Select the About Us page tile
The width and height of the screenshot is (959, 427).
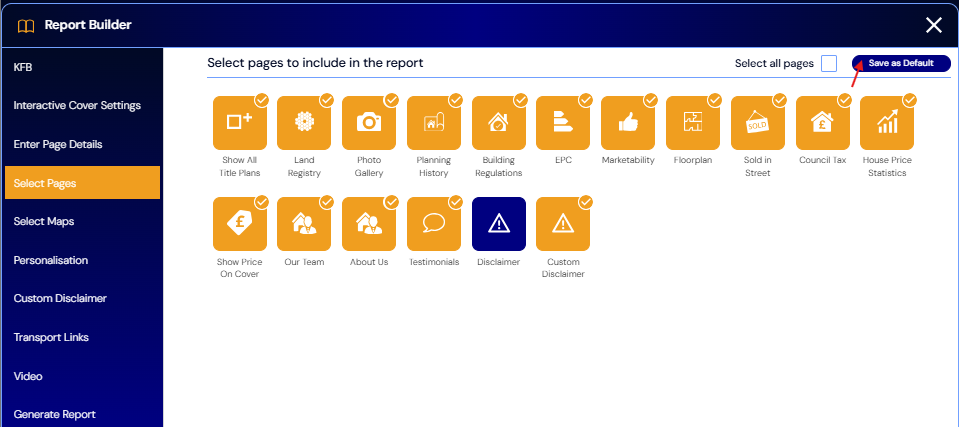tap(369, 224)
